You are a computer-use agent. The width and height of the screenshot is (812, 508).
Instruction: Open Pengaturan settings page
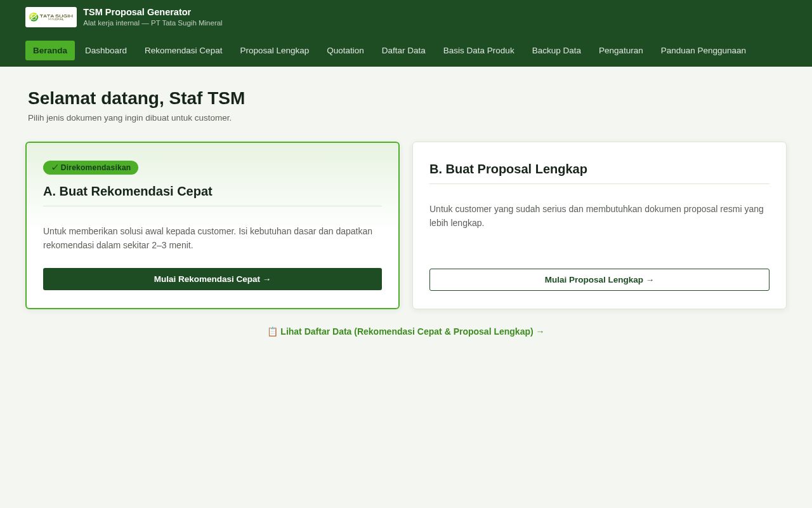[621, 51]
